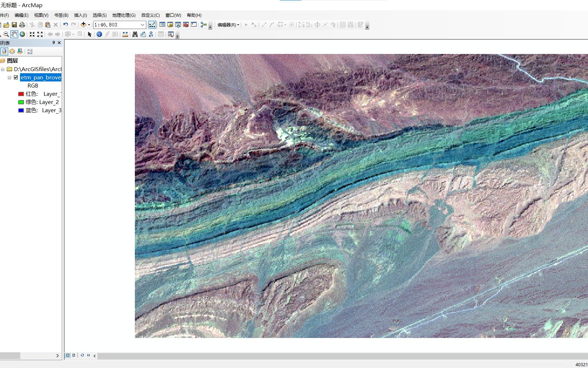Undo the last action with the Undo arrow
The height and width of the screenshot is (368, 588).
click(x=66, y=25)
